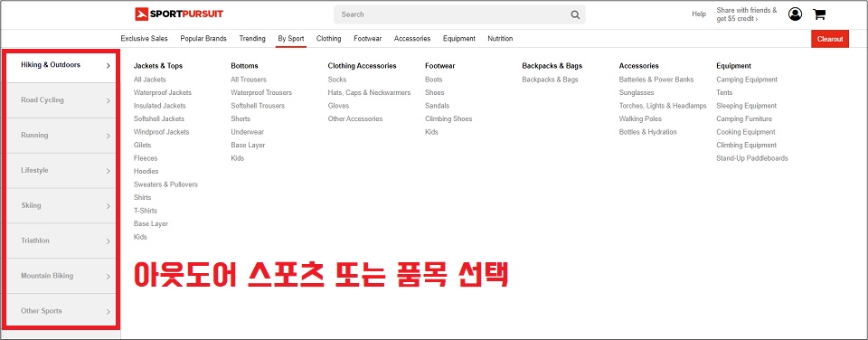This screenshot has width=868, height=340.
Task: Click the red Clearout button
Action: point(830,39)
